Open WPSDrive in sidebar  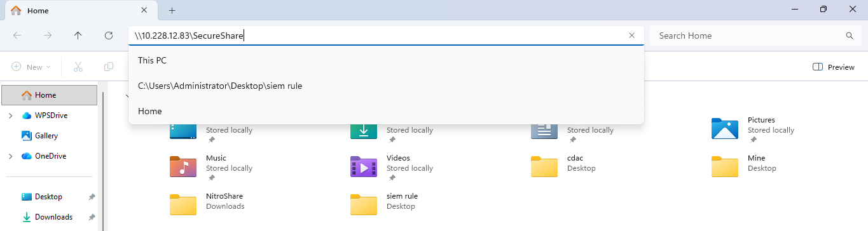[51, 115]
